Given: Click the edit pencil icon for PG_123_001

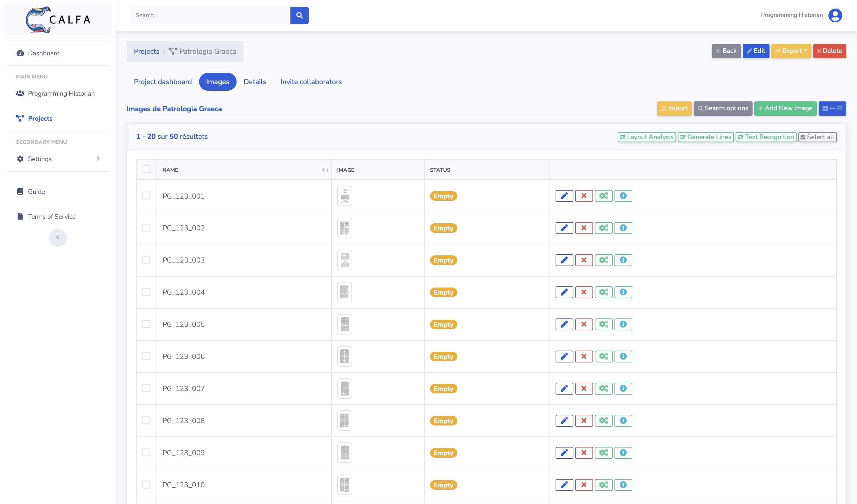Looking at the screenshot, I should (x=564, y=196).
